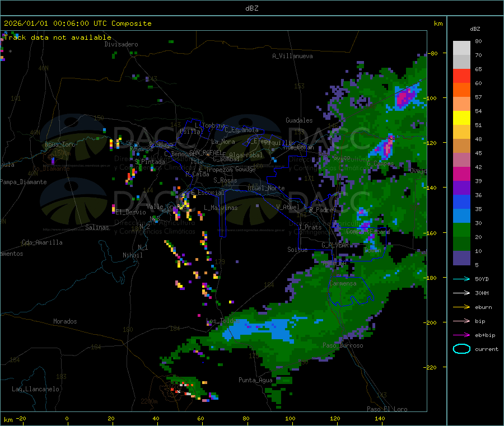
Task: Pick the purple 36-39 dBZ swatch
Action: (461, 188)
